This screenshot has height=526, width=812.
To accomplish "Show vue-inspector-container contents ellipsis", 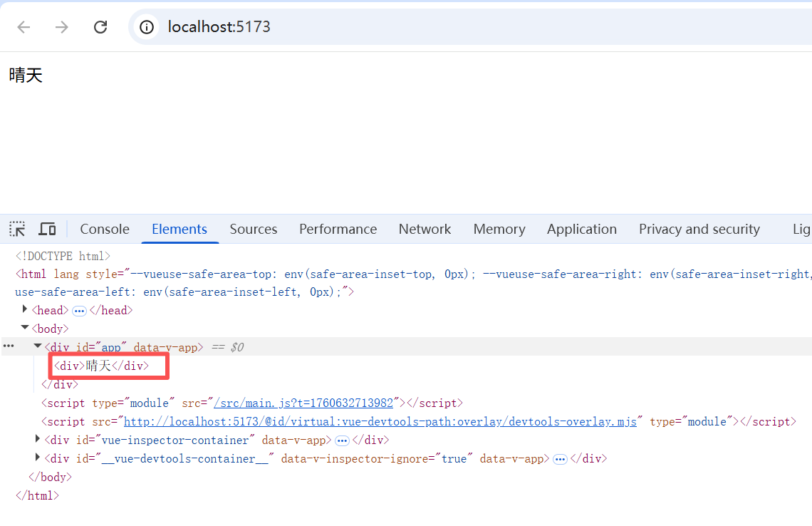I will coord(342,441).
